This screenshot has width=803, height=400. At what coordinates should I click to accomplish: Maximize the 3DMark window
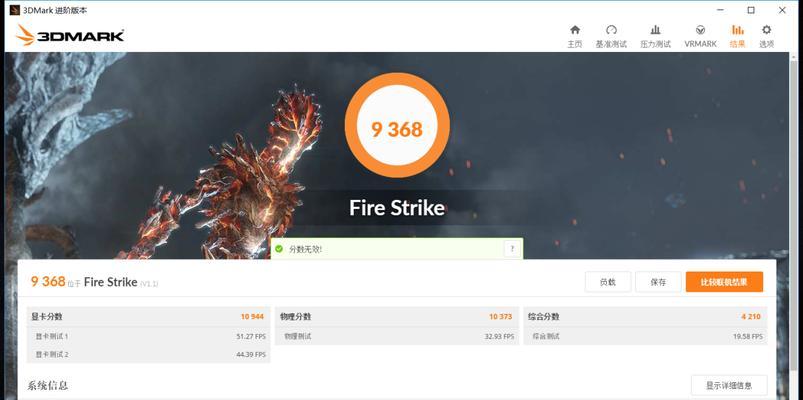[751, 10]
